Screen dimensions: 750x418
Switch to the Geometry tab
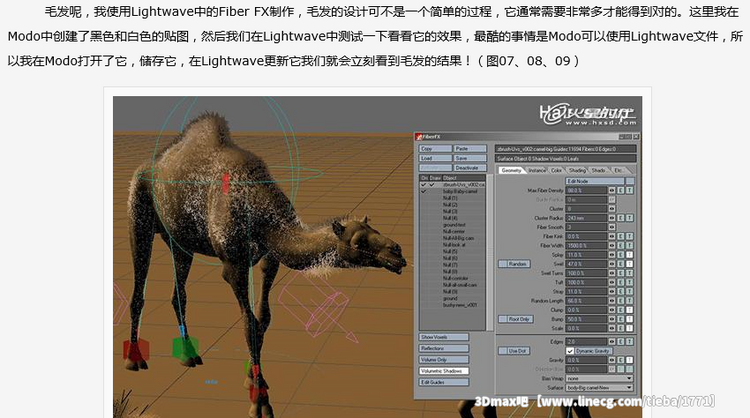[511, 170]
